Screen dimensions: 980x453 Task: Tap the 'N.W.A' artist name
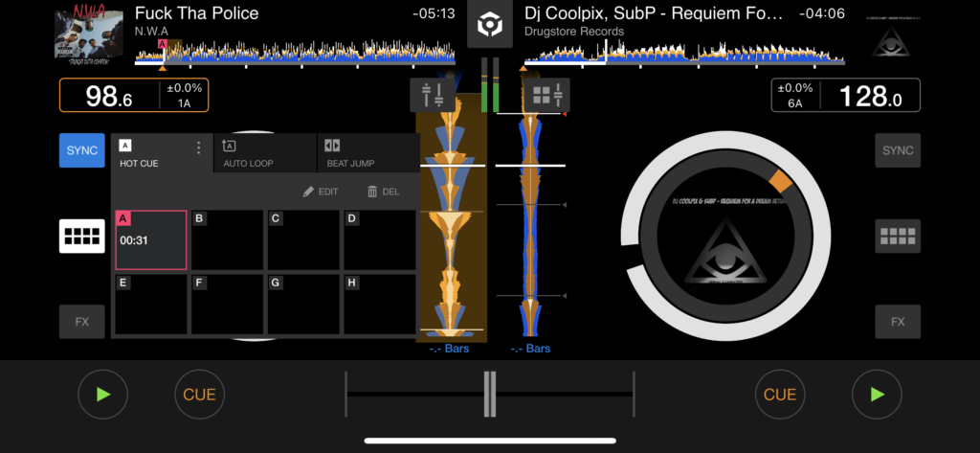point(152,32)
